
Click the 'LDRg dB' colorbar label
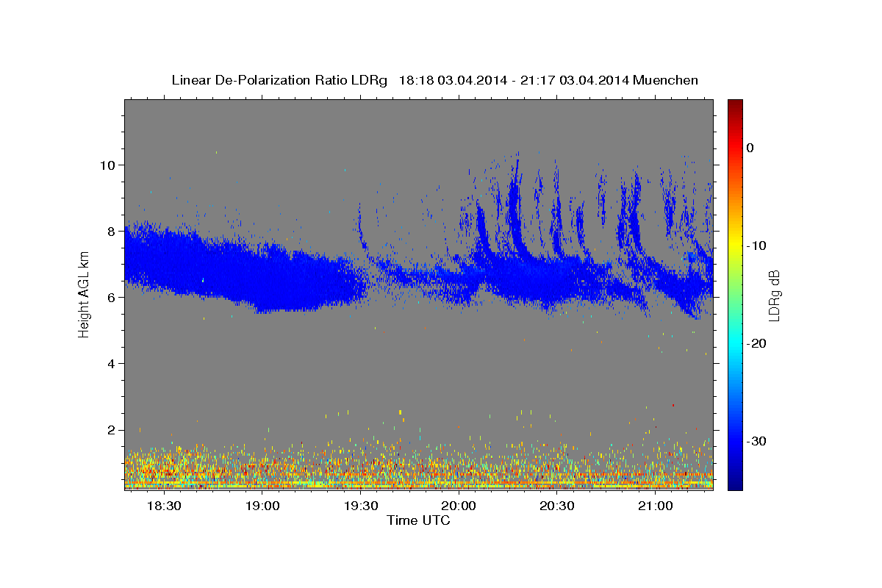click(x=773, y=295)
